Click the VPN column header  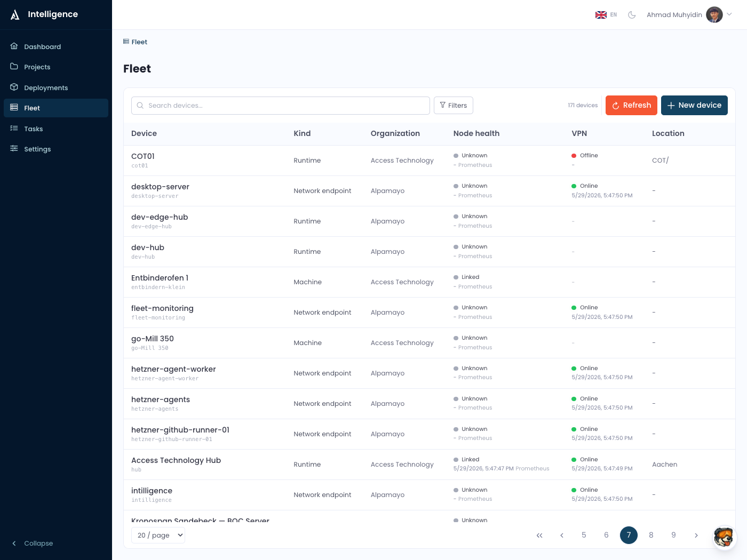(579, 133)
